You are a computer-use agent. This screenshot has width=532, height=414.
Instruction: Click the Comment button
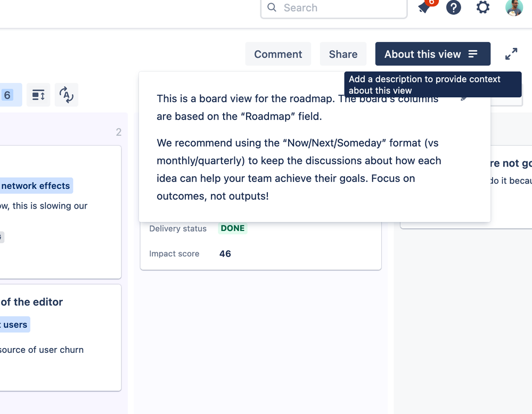tap(277, 54)
